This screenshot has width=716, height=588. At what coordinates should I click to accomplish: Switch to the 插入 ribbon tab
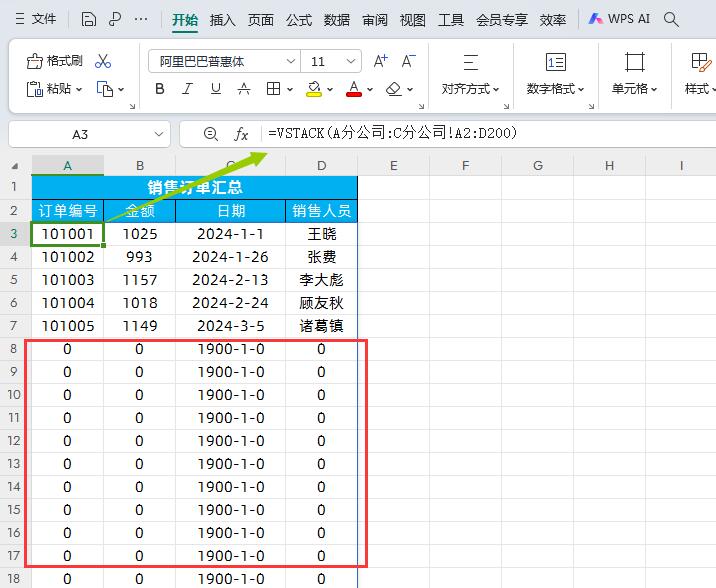[x=223, y=20]
